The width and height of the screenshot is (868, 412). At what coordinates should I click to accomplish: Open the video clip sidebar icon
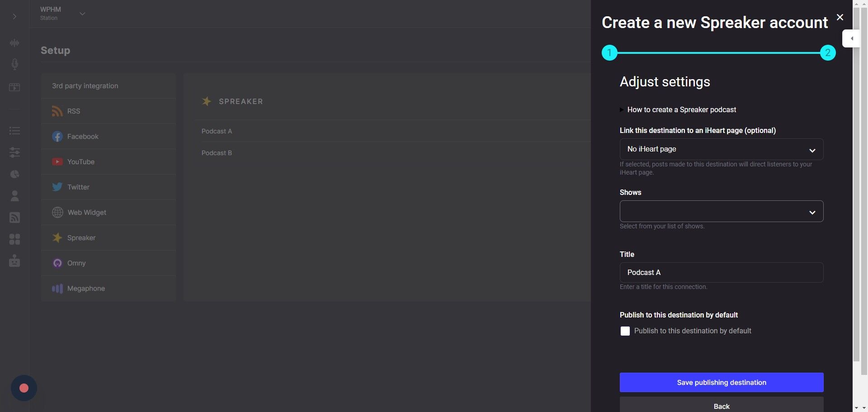(x=14, y=87)
